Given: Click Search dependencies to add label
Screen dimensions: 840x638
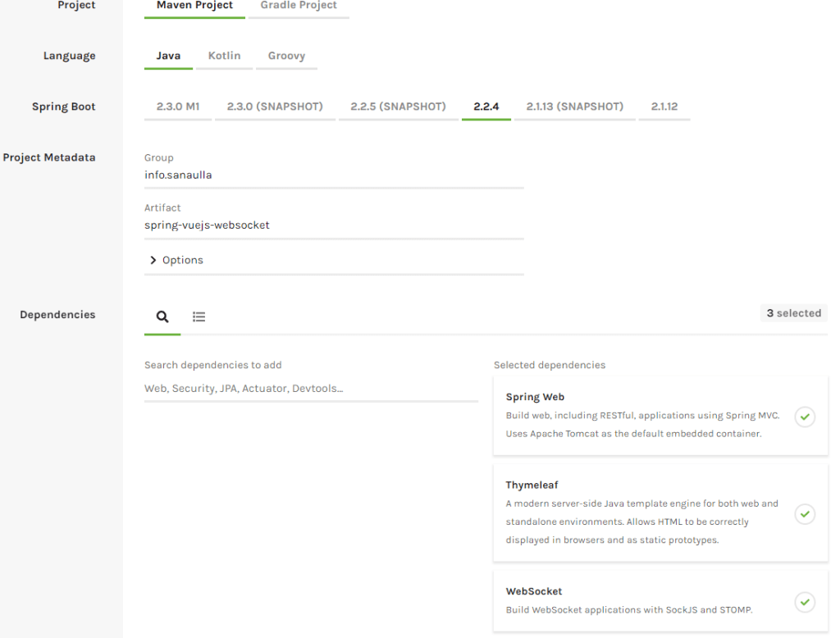Looking at the screenshot, I should pos(212,365).
